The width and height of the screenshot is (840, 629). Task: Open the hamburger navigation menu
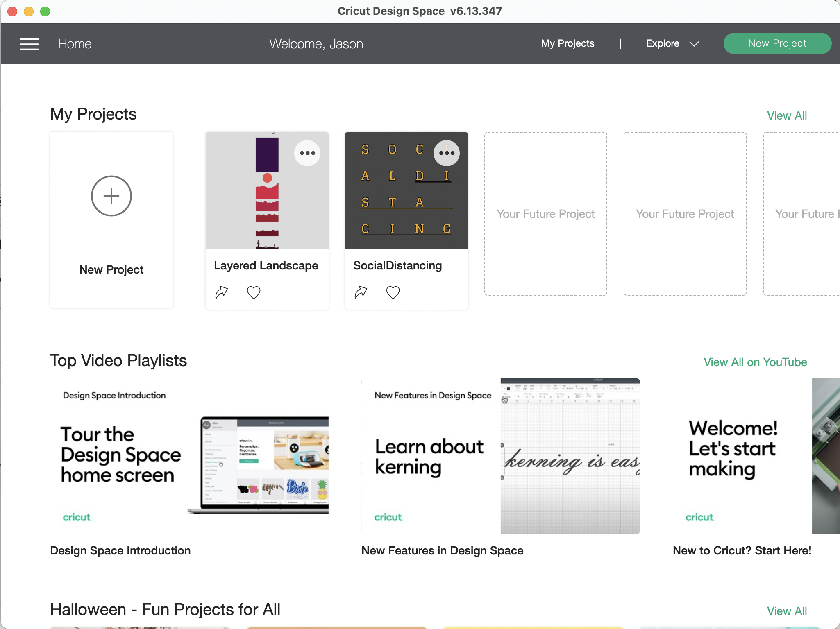29,44
